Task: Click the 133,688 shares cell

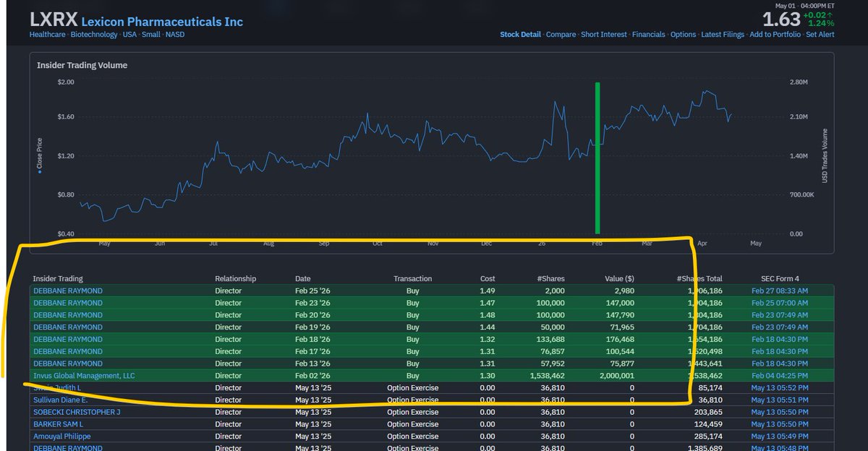Action: [551, 339]
